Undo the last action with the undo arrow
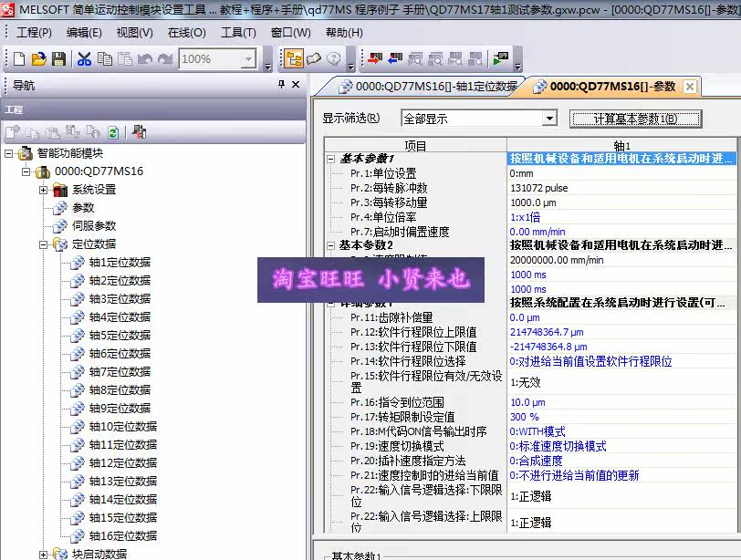The height and width of the screenshot is (560, 741). tap(144, 59)
